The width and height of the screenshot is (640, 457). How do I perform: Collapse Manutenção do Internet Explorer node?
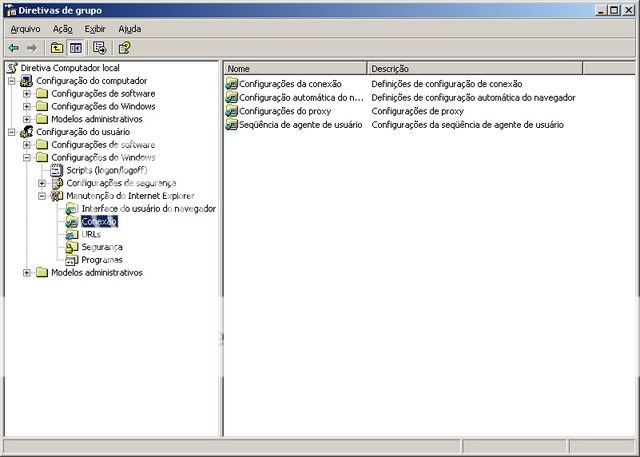[x=42, y=196]
